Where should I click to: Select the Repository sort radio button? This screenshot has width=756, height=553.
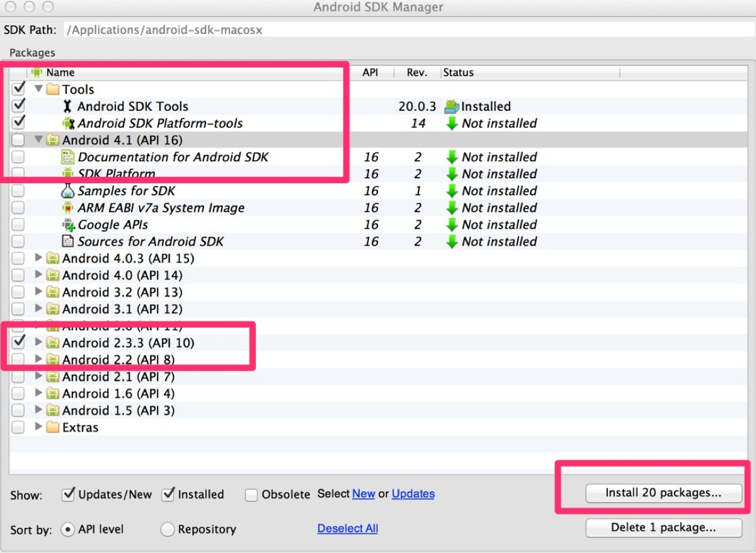point(167,530)
